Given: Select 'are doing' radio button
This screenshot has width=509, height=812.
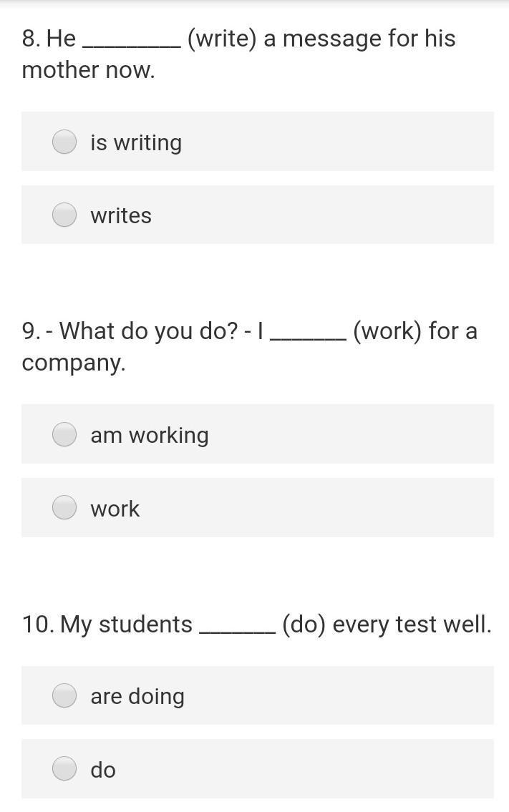Looking at the screenshot, I should point(65,695).
